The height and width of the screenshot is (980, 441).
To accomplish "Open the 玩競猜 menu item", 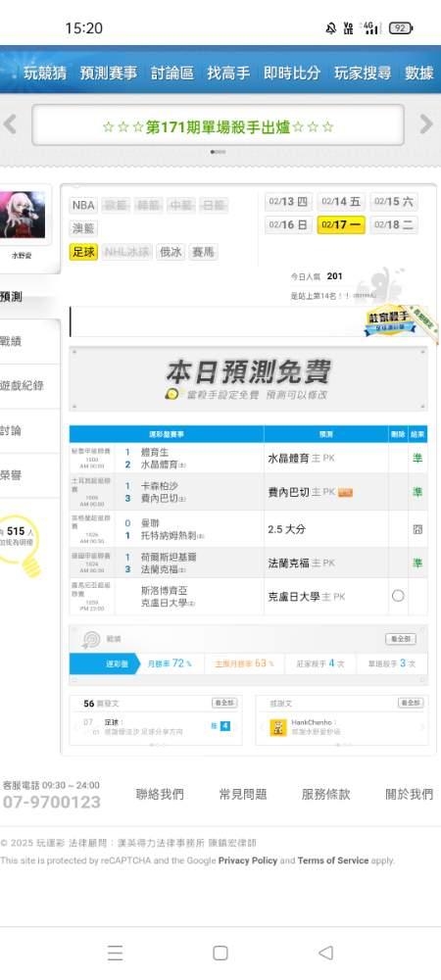I will (45, 73).
